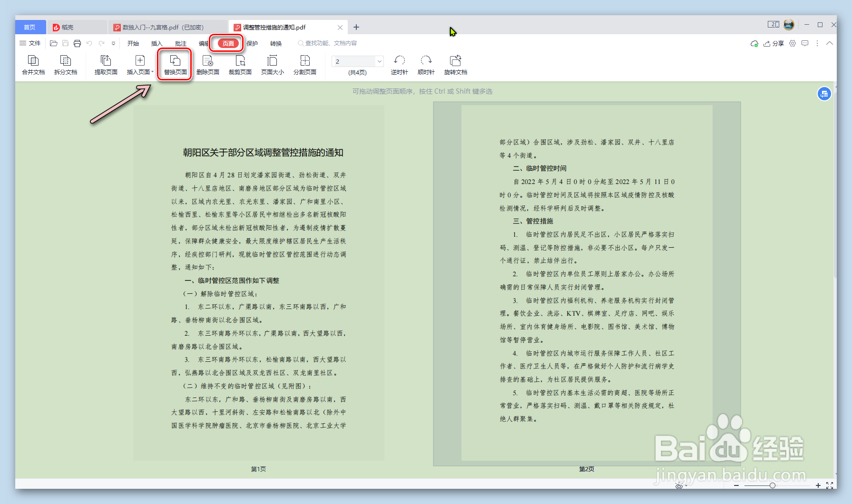Switch to the 批注 ribbon tab
Image resolution: width=852 pixels, height=504 pixels.
(181, 43)
